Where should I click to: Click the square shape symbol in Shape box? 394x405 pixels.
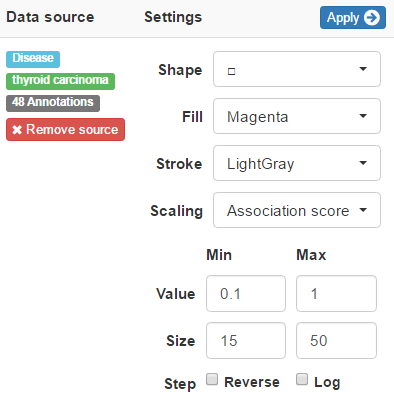point(231,71)
